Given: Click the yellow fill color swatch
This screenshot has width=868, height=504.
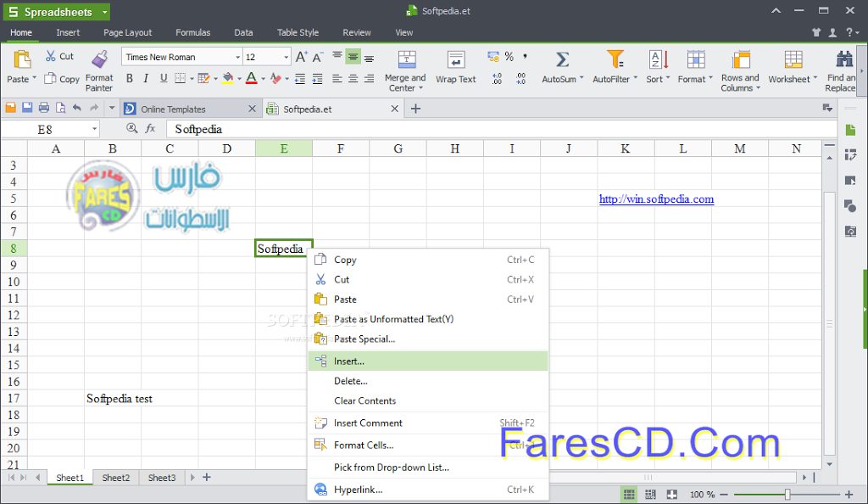Looking at the screenshot, I should tap(228, 79).
